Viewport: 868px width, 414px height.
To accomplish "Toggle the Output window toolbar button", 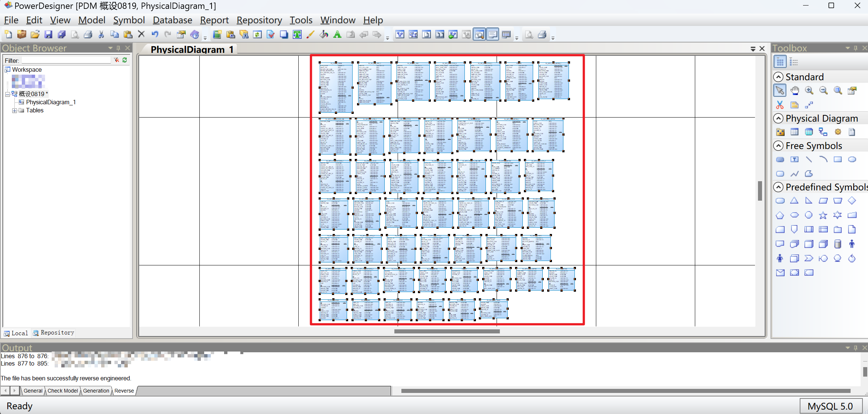I will point(493,35).
